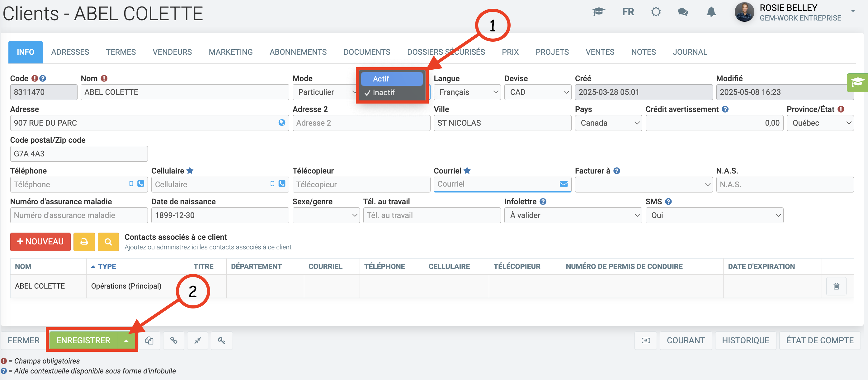Viewport: 868px width, 380px height.
Task: Switch to the ADRESSES tab
Action: click(x=70, y=52)
